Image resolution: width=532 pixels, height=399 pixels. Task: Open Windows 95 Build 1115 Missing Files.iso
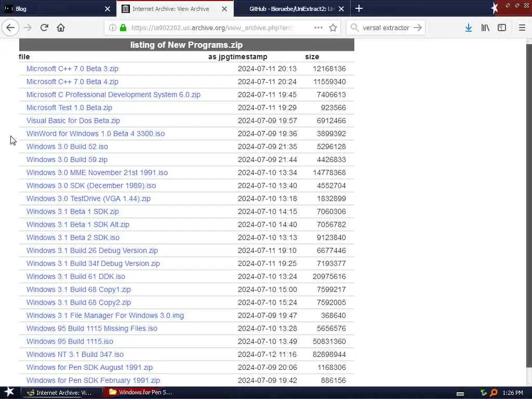[x=92, y=328]
